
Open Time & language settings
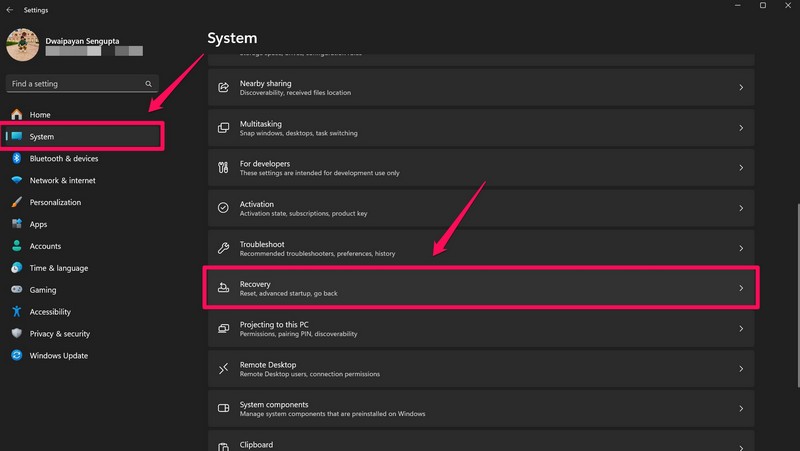tap(58, 268)
